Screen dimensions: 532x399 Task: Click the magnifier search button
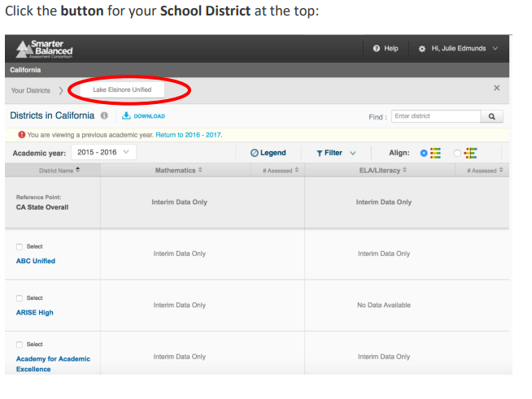(492, 116)
